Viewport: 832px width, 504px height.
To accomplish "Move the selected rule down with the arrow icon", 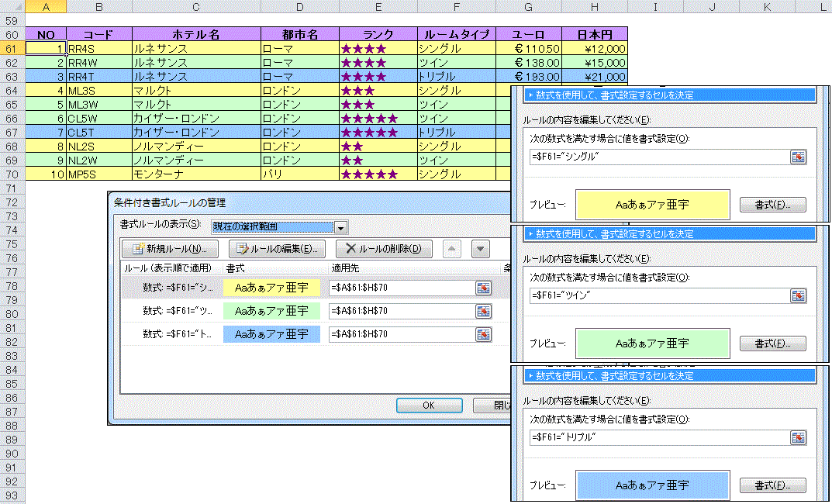I will [x=479, y=249].
